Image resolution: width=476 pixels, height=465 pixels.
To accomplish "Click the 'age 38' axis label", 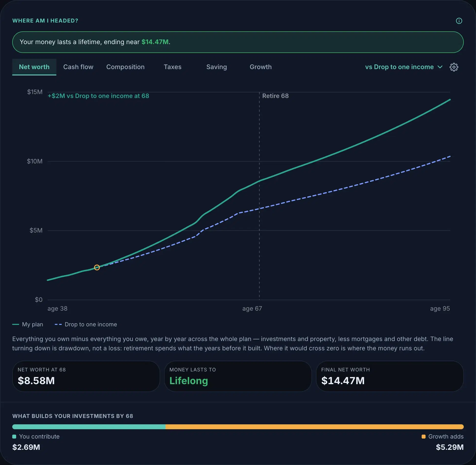I will [x=58, y=309].
